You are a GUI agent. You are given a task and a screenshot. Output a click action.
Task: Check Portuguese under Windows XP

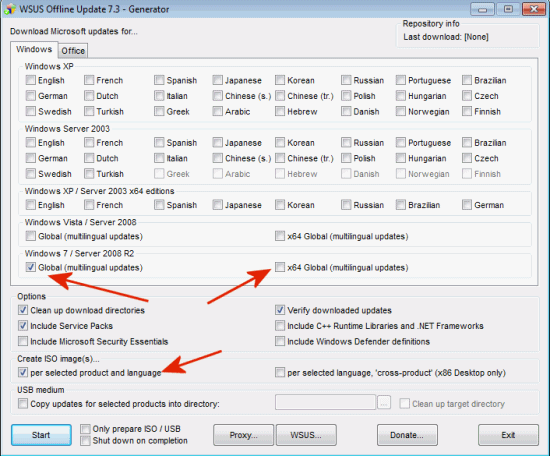[401, 80]
